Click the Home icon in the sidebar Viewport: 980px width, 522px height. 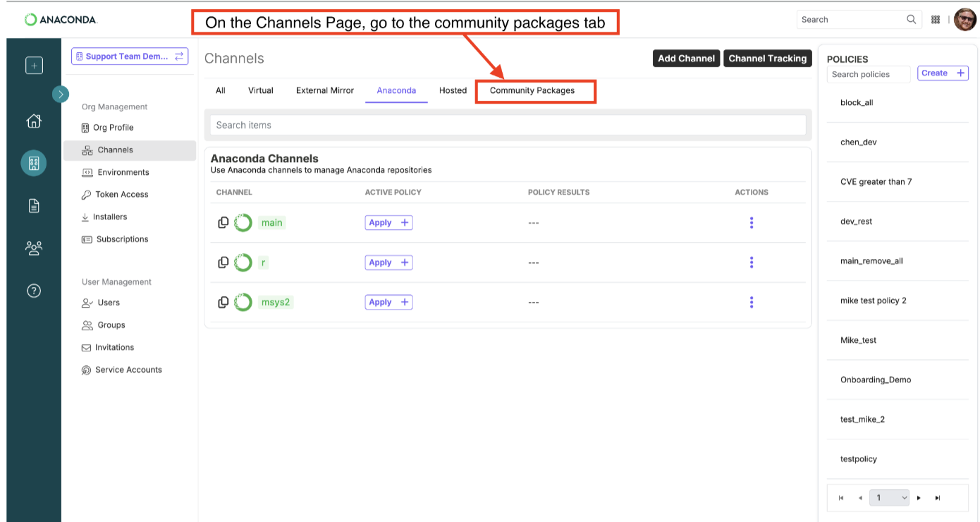tap(33, 121)
